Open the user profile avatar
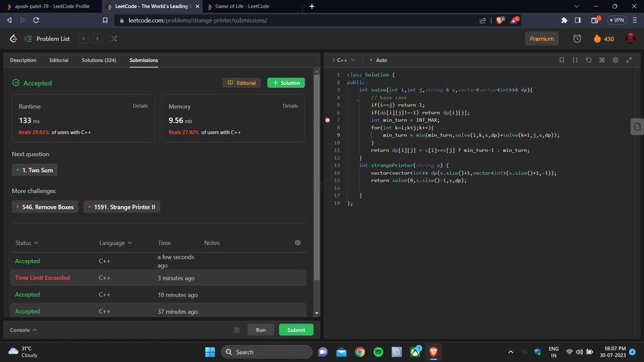 click(631, 39)
